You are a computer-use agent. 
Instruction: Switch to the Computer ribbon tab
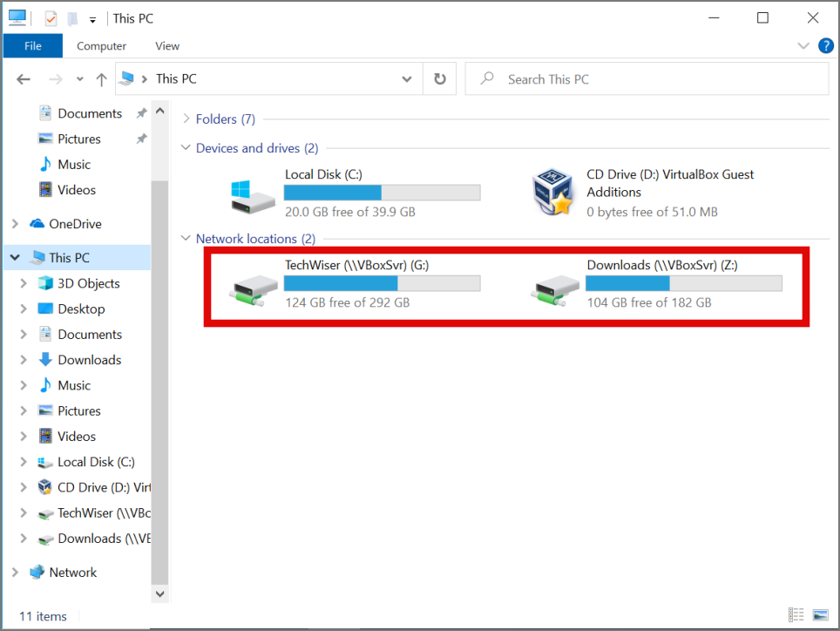[x=101, y=46]
